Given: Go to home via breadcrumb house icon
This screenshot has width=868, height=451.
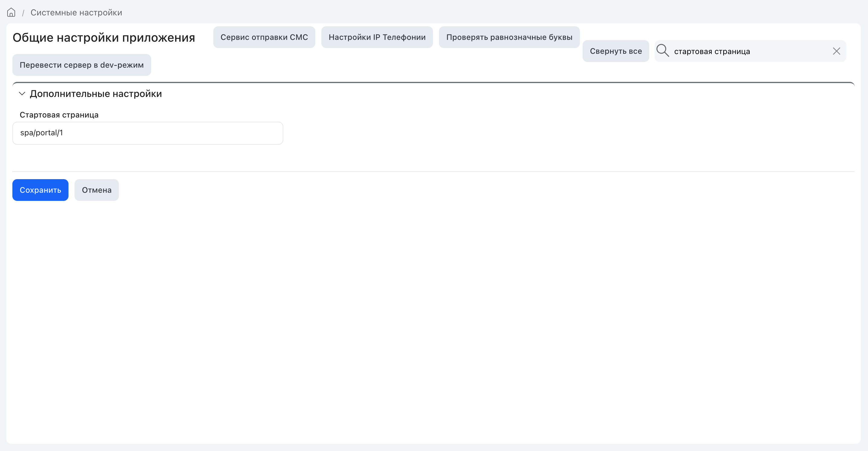Looking at the screenshot, I should click(11, 12).
